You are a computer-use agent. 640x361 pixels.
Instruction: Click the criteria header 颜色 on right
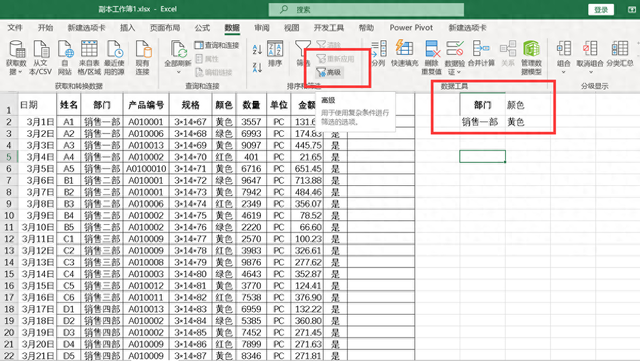pos(528,105)
